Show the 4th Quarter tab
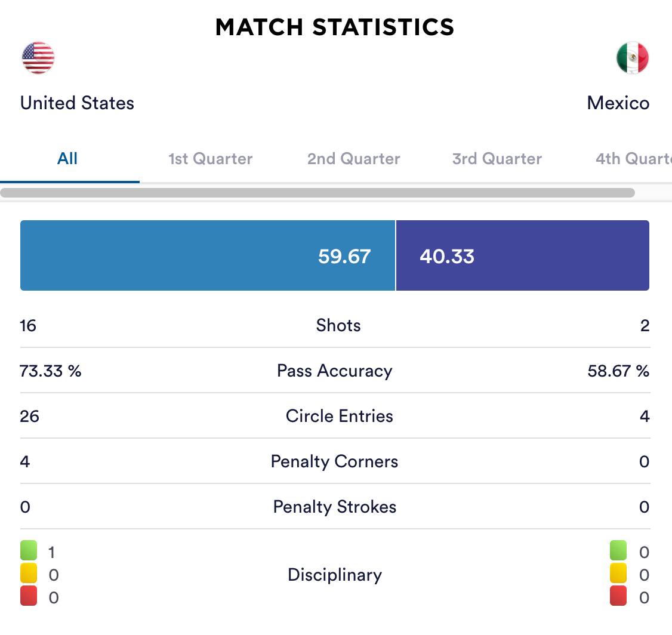Image resolution: width=672 pixels, height=635 pixels. 633,159
